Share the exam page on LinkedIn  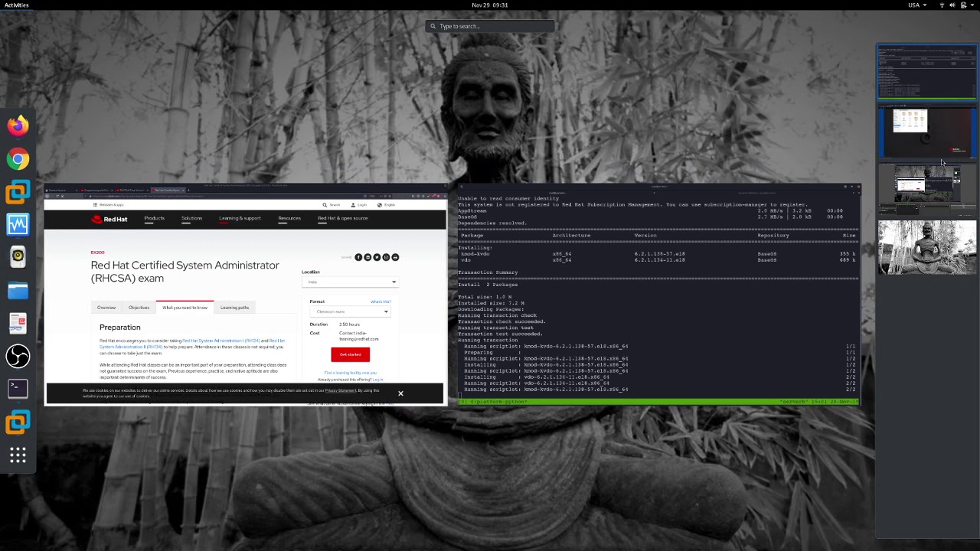367,257
